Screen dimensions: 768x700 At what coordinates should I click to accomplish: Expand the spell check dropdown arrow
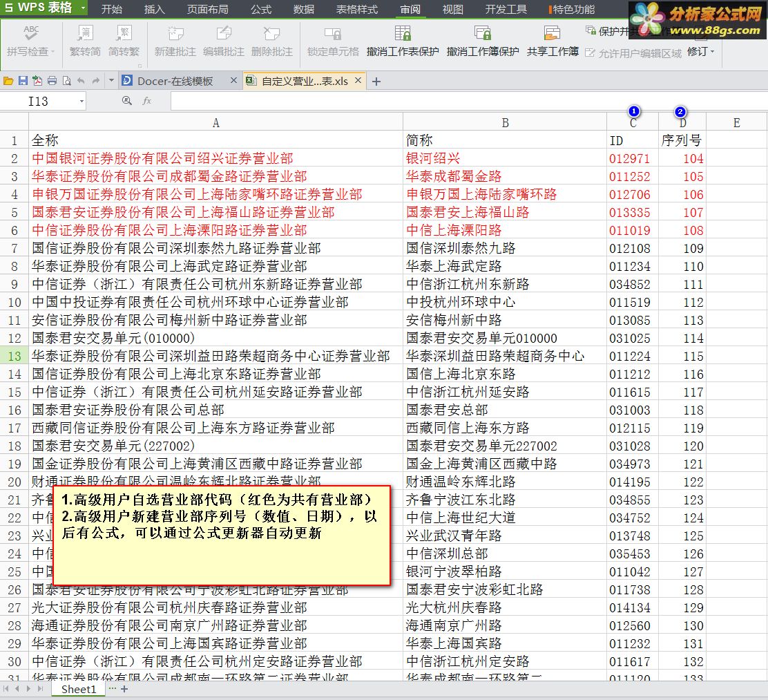coord(52,51)
